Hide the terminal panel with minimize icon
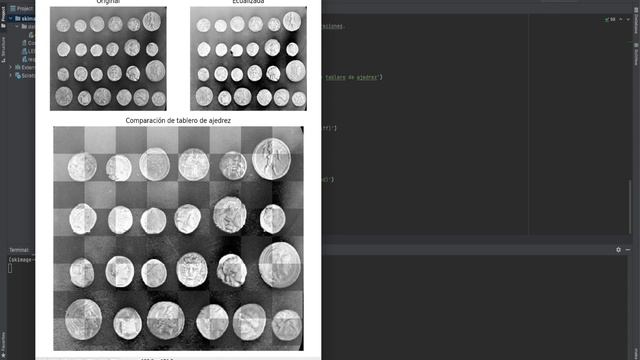The height and width of the screenshot is (360, 640). click(x=628, y=249)
